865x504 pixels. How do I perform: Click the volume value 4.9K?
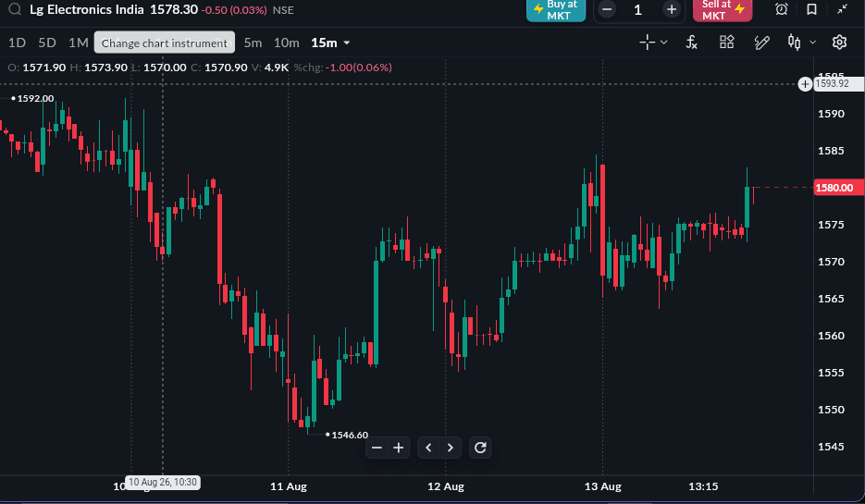[x=277, y=68]
